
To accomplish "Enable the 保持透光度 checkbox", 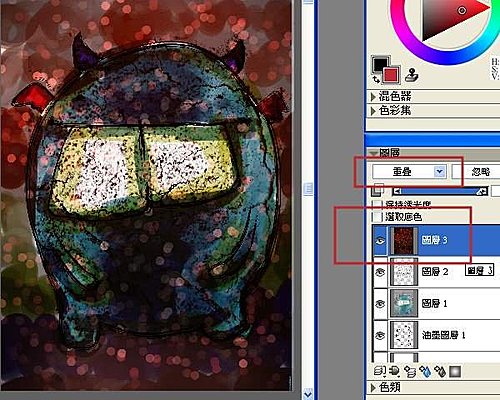I will pos(377,204).
